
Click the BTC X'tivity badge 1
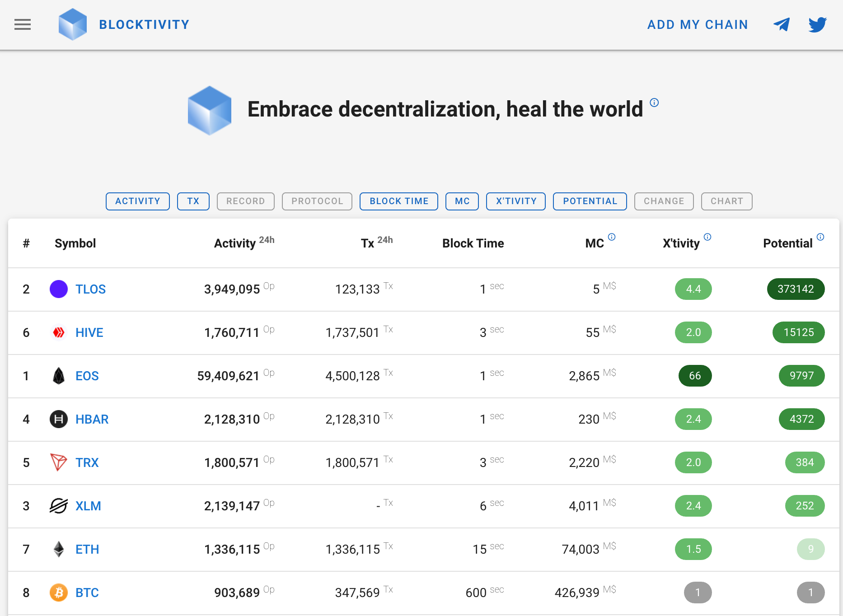pos(698,593)
